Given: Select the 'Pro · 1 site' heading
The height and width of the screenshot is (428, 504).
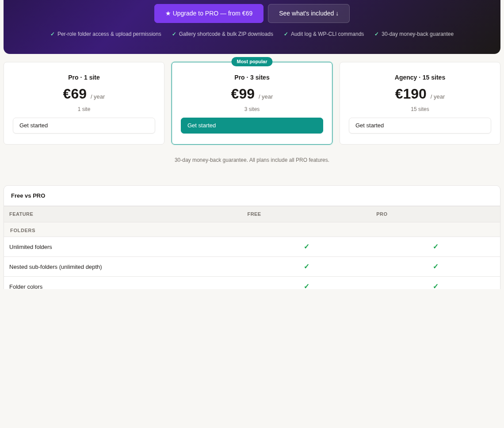Looking at the screenshot, I should pyautogui.click(x=84, y=77).
